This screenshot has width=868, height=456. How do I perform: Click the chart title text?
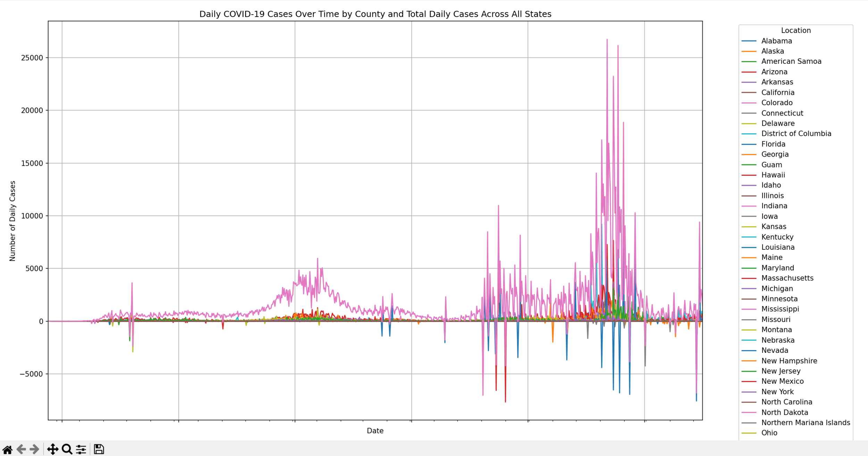pos(375,14)
